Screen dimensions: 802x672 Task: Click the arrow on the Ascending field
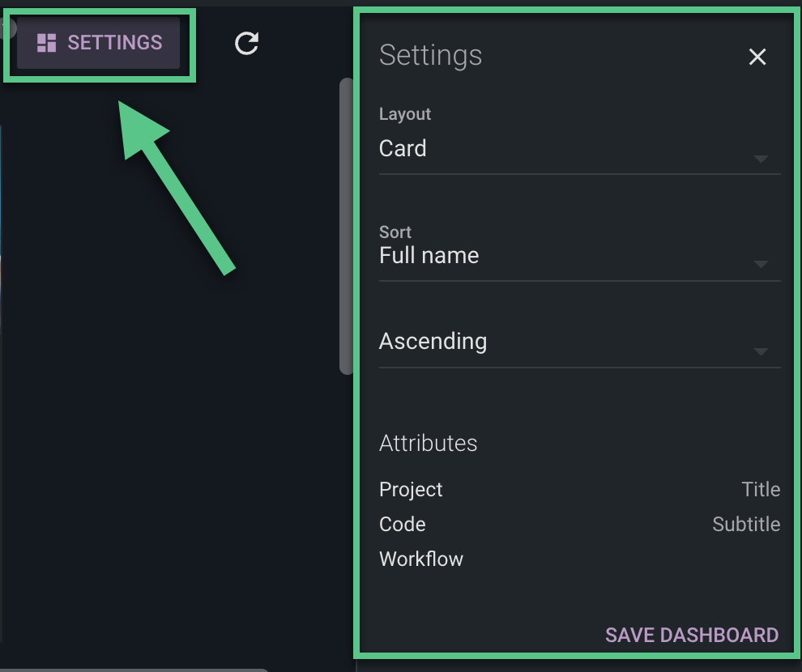pos(761,351)
